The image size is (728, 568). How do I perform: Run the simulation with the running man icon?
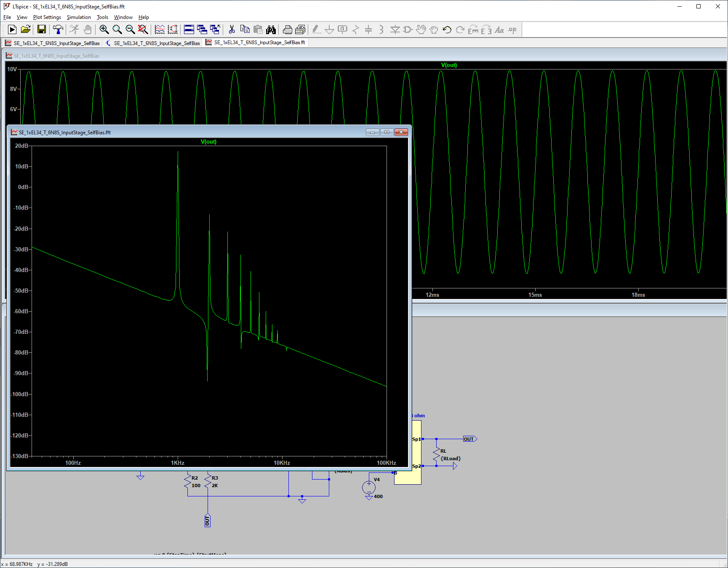point(74,29)
